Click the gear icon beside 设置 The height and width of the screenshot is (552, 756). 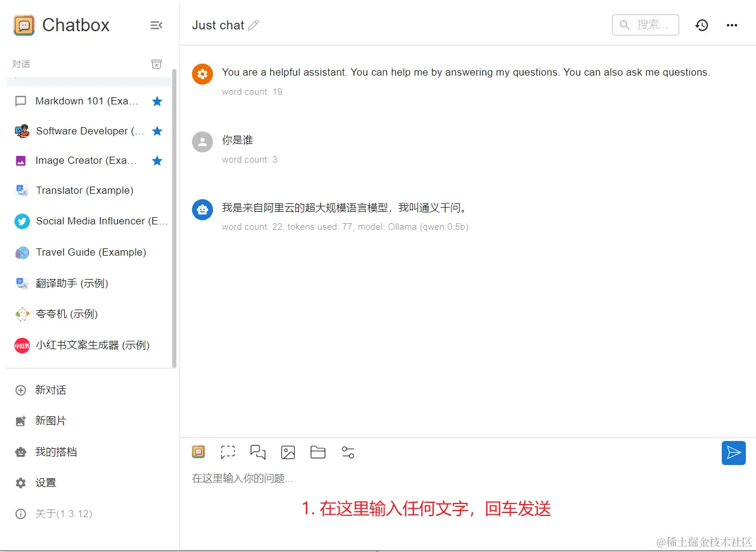click(21, 483)
